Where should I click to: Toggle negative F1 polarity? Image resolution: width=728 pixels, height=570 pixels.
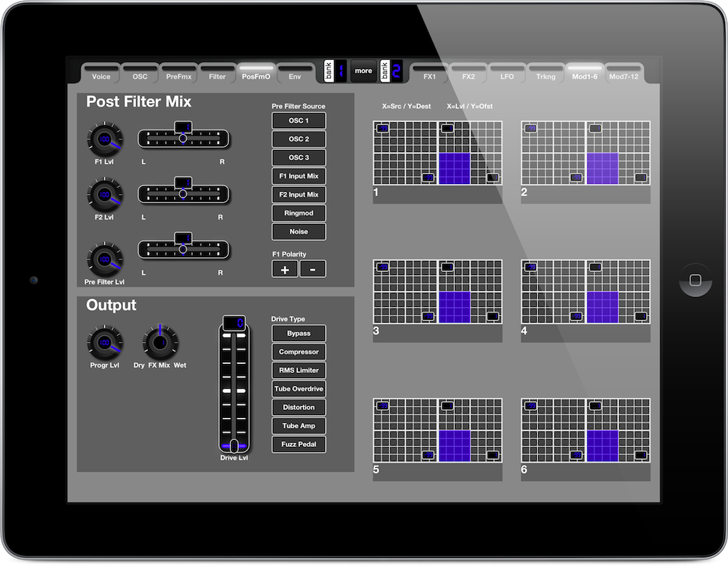click(313, 269)
